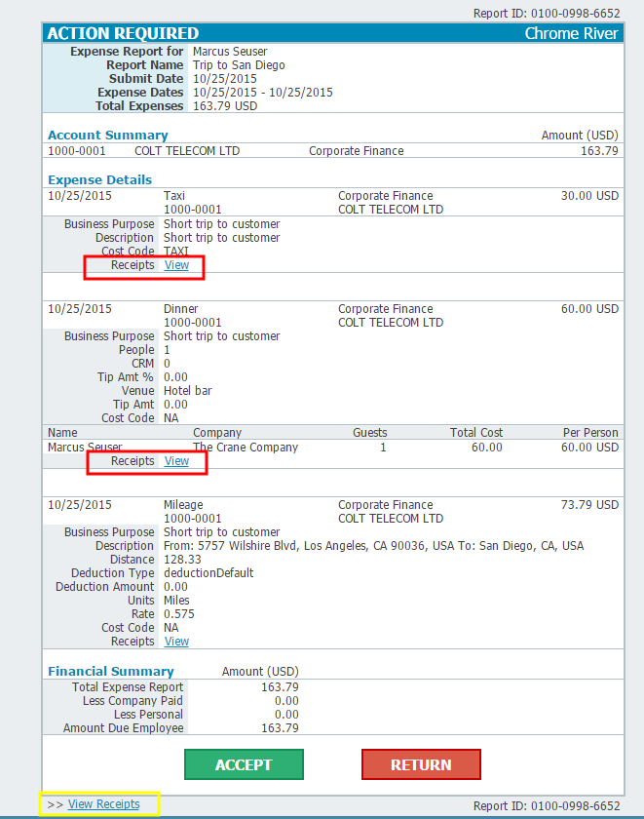Click the 'Total Expense Report' value 163.79
This screenshot has width=644, height=819.
[281, 687]
